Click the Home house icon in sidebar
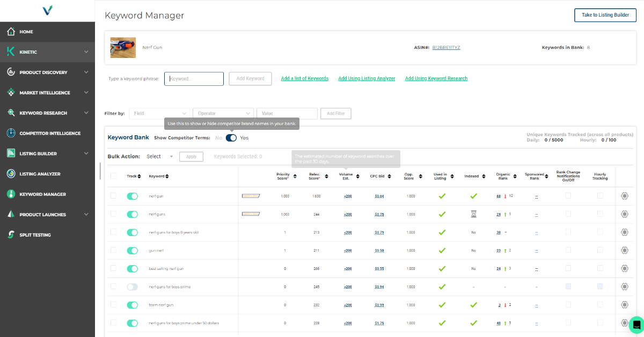This screenshot has width=644, height=337. tap(11, 32)
